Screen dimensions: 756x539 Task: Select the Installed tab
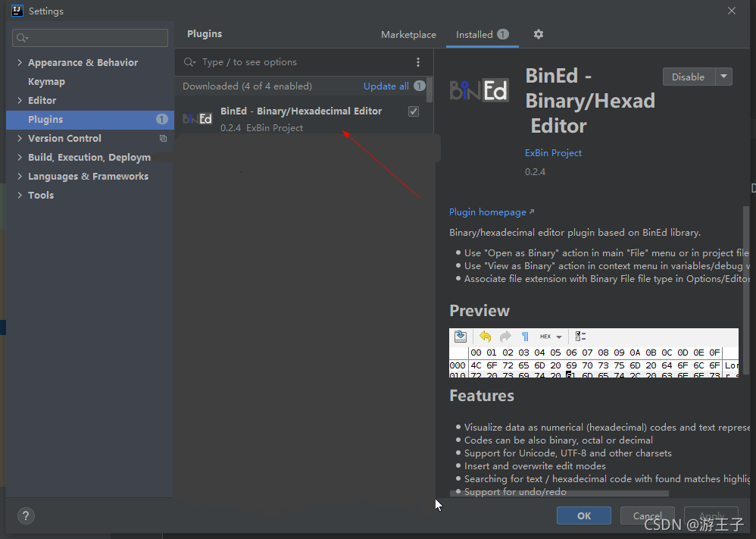tap(474, 35)
